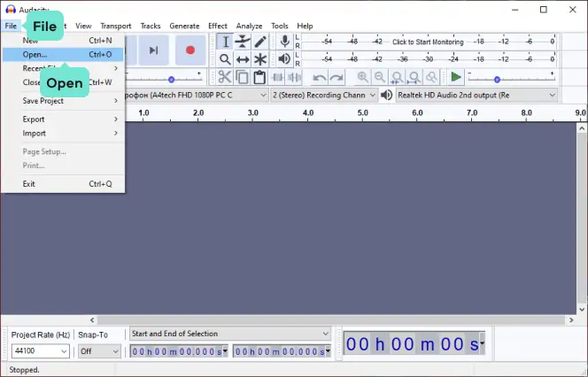588x377 pixels.
Task: Open the Tracks menu
Action: coord(151,26)
